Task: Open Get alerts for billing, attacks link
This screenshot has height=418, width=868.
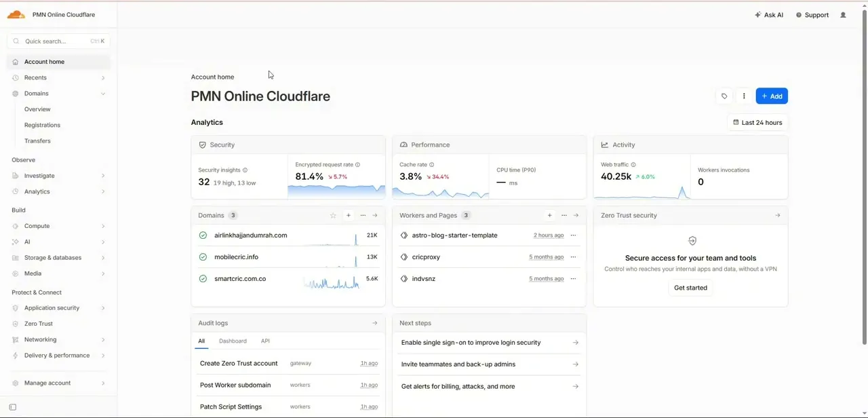Action: tap(490, 387)
